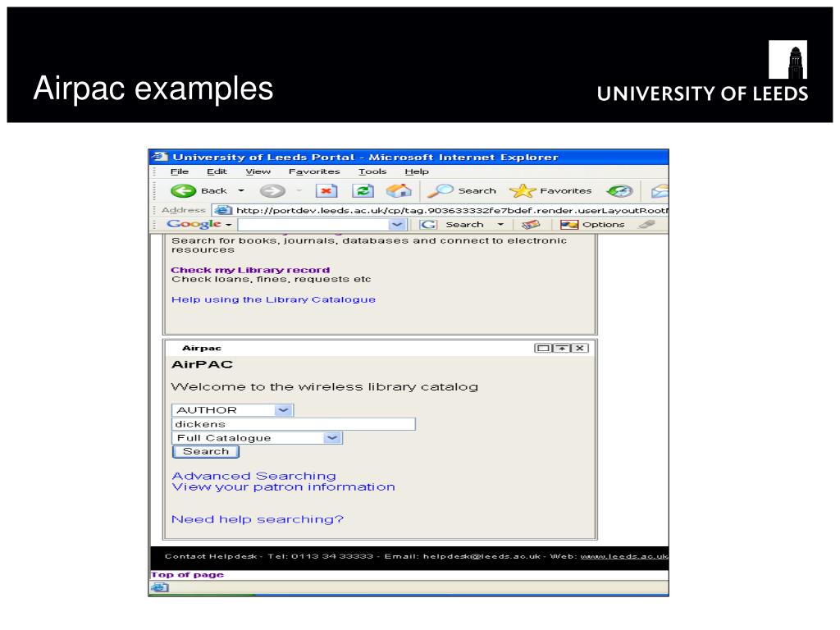Open the Forward button dropdown arrow

(299, 190)
